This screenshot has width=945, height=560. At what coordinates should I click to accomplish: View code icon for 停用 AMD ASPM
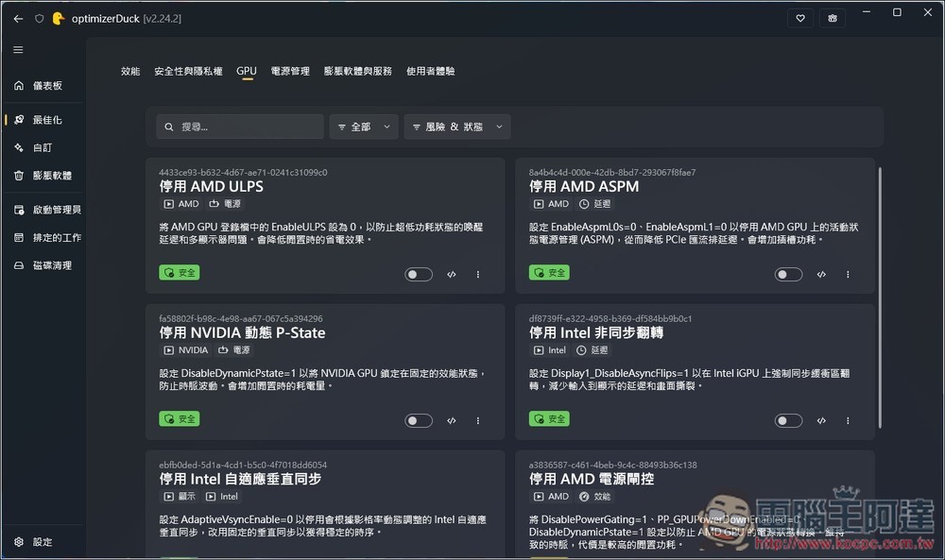pos(821,275)
